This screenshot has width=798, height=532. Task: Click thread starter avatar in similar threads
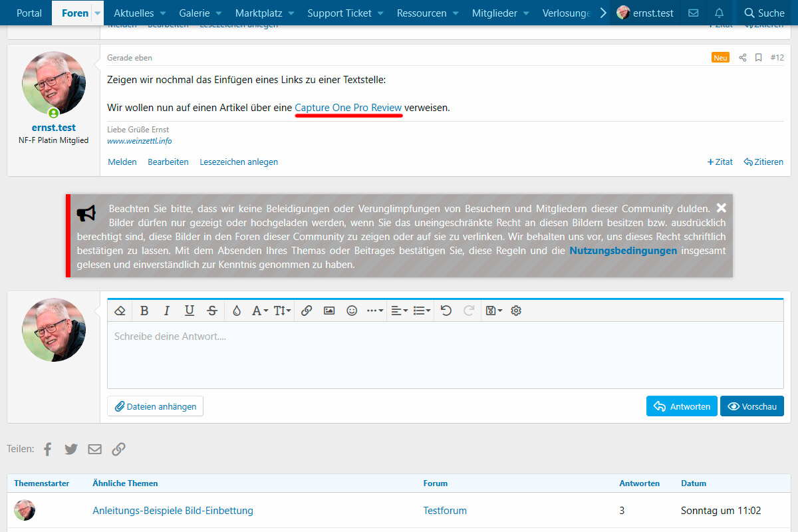coord(25,510)
